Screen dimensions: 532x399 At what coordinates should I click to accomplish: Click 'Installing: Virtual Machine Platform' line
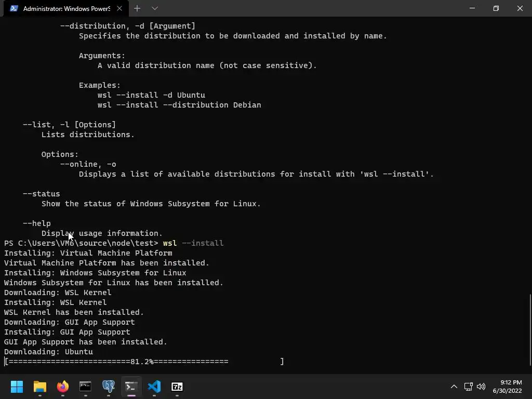coord(88,253)
